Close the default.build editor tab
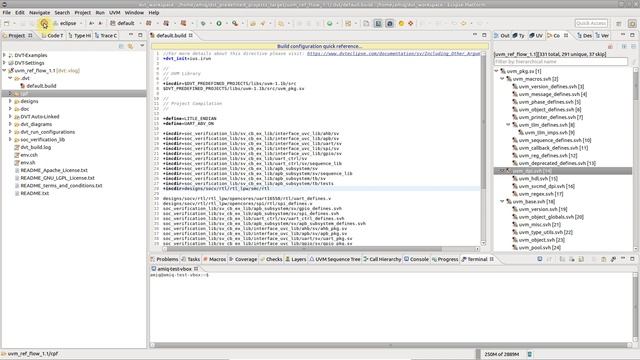Screen dimensions: 640x360 [x=191, y=36]
